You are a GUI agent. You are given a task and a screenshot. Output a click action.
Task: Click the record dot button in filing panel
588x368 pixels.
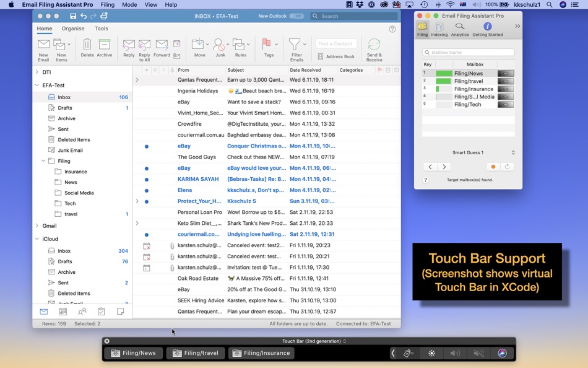pyautogui.click(x=493, y=166)
